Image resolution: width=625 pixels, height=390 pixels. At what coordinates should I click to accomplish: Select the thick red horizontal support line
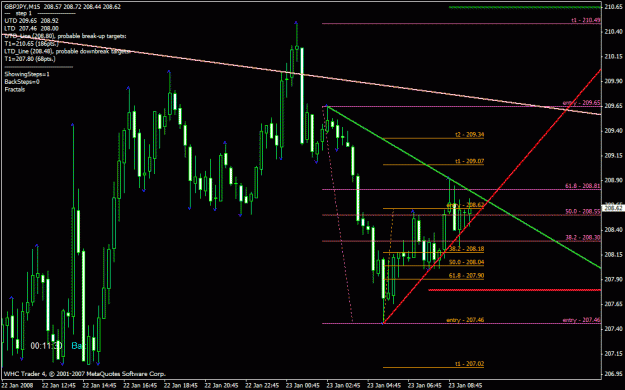[x=514, y=290]
